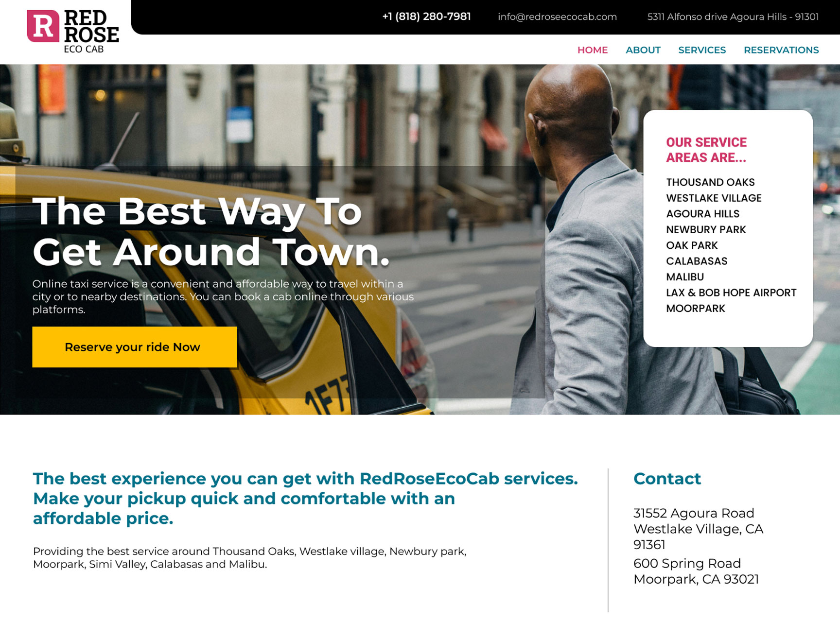Click the info@redroseecocab.com email link
840x623 pixels.
click(x=557, y=17)
